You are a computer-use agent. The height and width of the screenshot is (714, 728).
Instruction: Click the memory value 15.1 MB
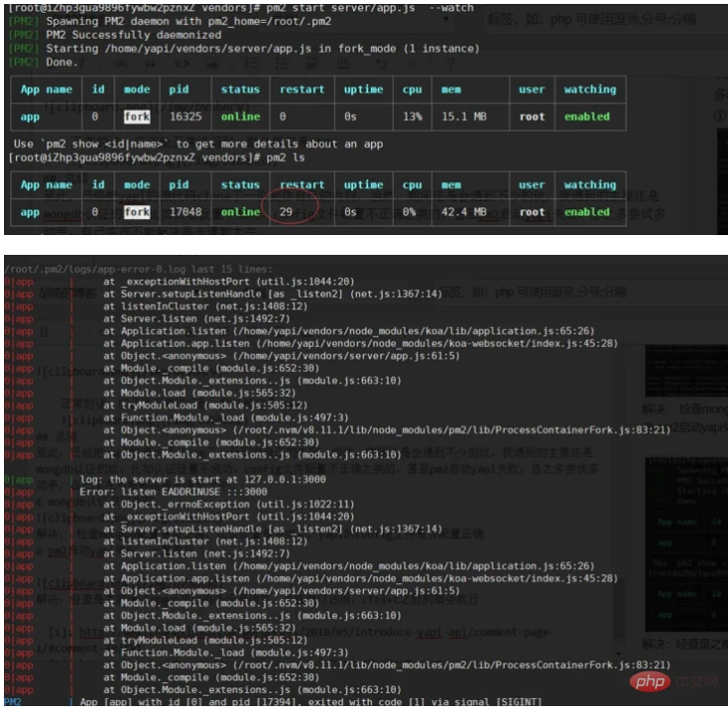coord(463,117)
